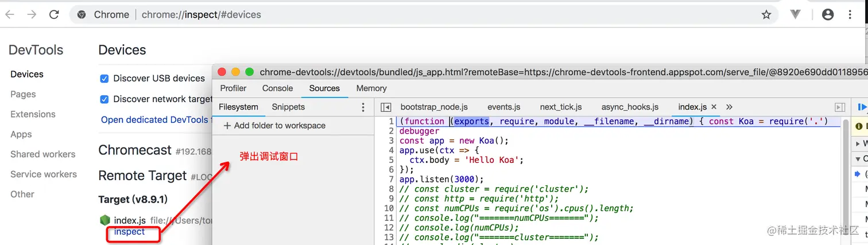Click the address bar URL
868x245 pixels.
tap(201, 14)
